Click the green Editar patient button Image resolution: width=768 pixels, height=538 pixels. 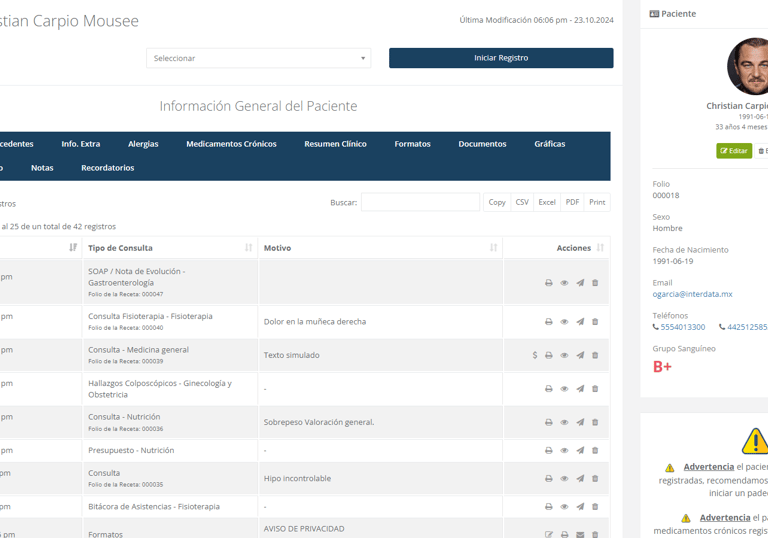coord(734,151)
